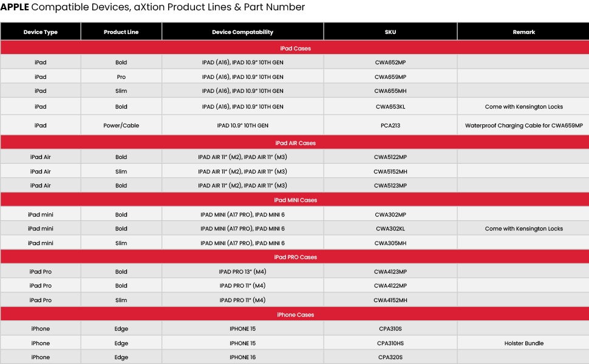The height and width of the screenshot is (364, 589).
Task: Select the IPAD PRO 13" (M4) cell
Action: [242, 272]
